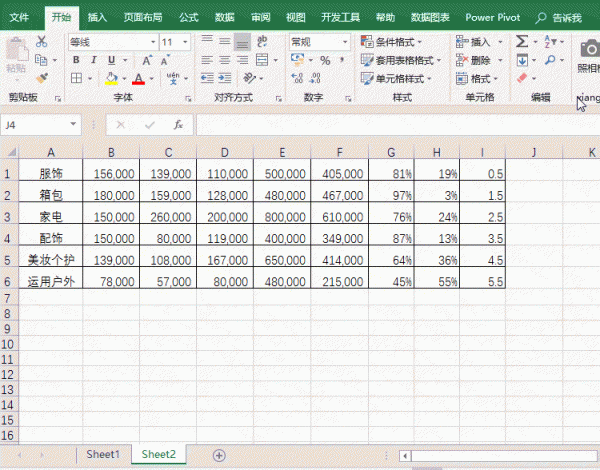Toggle Underline formatting

(111, 60)
